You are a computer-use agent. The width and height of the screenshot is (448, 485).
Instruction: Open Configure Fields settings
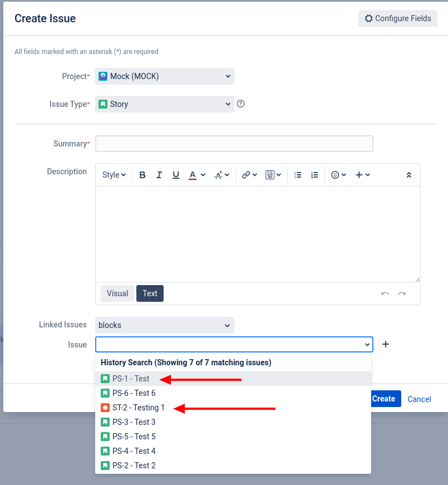coord(397,18)
